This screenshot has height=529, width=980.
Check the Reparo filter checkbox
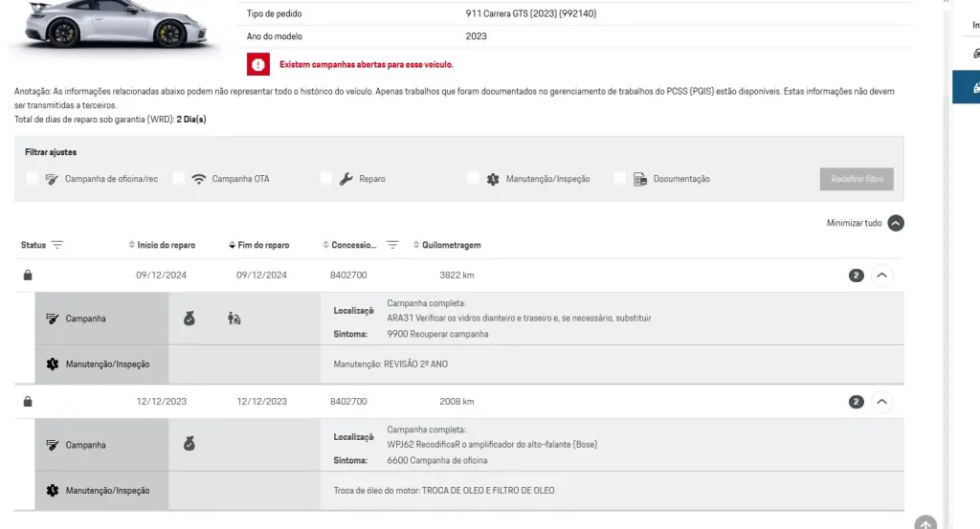tap(326, 179)
